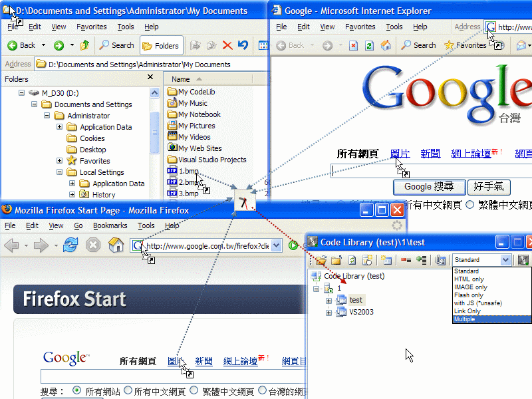Open Search in Internet Explorer's toolbar

(x=418, y=45)
